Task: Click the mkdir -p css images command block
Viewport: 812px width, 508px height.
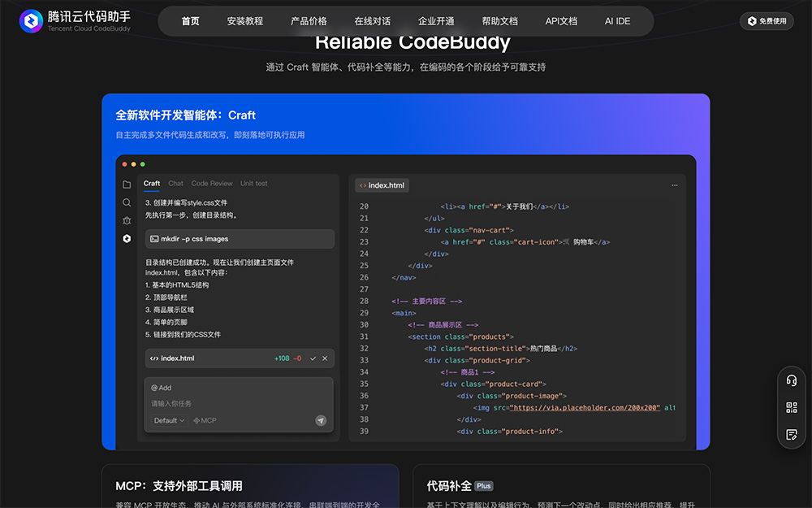Action: 240,239
